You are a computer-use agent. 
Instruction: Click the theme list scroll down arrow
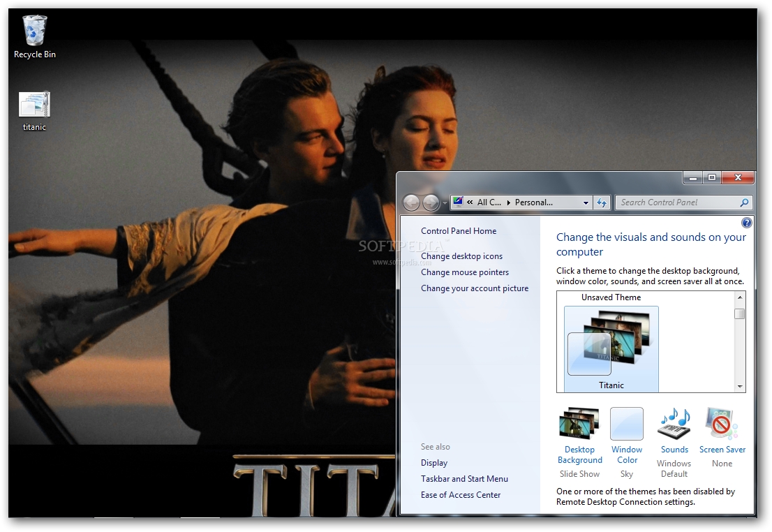739,387
